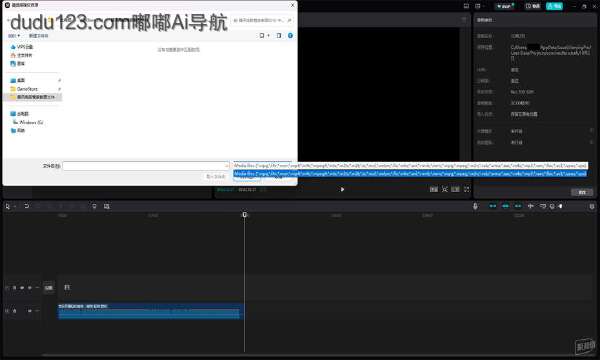Select the Windows (C:) drive in sidebar

(x=28, y=122)
